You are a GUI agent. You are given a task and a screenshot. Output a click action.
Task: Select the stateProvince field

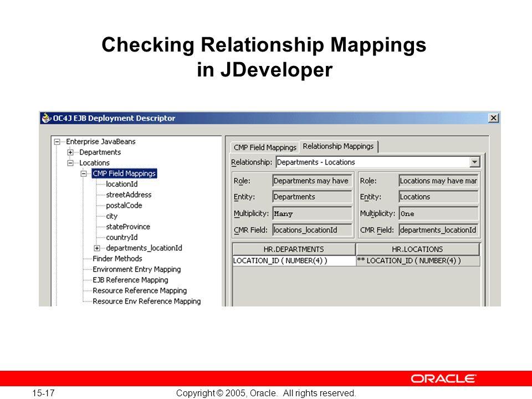pyautogui.click(x=128, y=227)
